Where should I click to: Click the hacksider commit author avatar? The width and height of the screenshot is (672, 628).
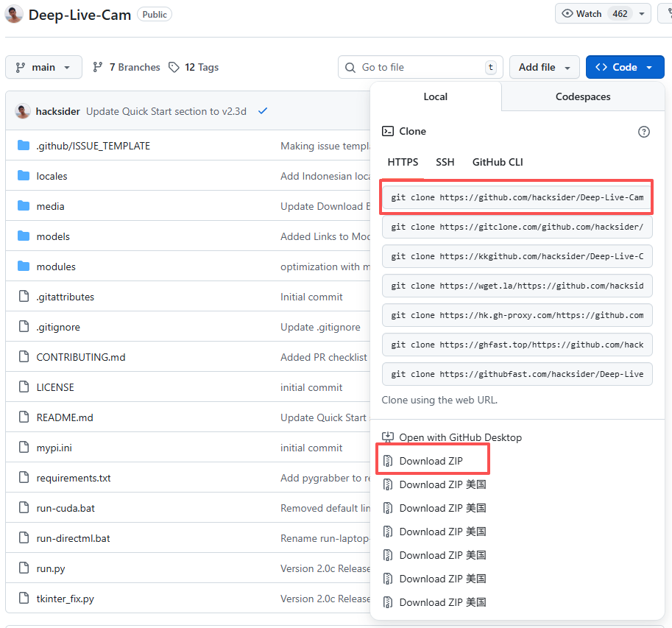click(22, 111)
